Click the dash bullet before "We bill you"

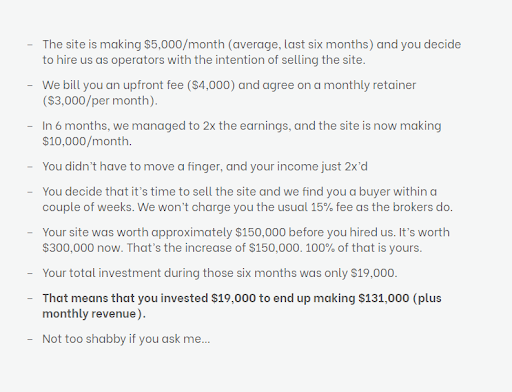pos(30,85)
